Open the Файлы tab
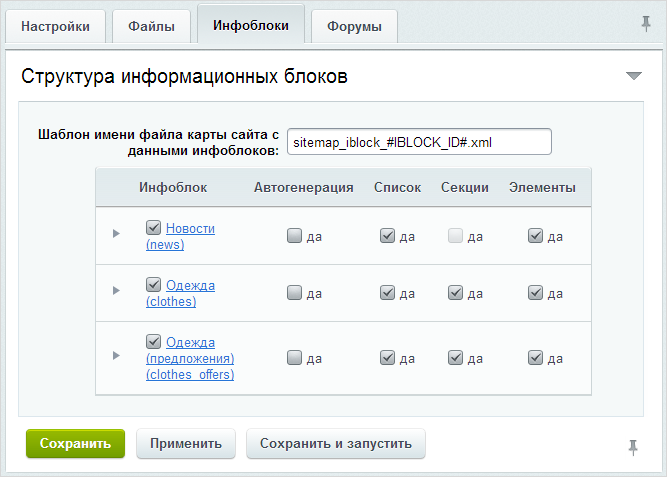The image size is (667, 477). (150, 26)
